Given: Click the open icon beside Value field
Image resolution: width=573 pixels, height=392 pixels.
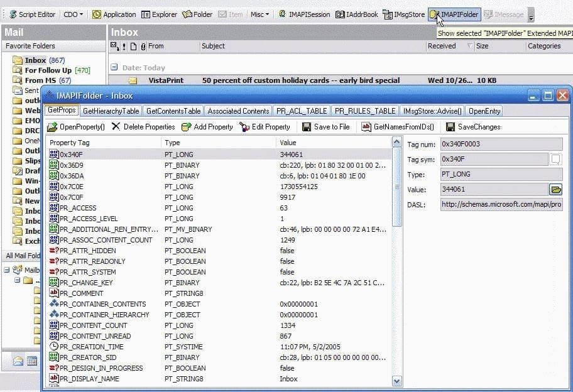Looking at the screenshot, I should (555, 189).
